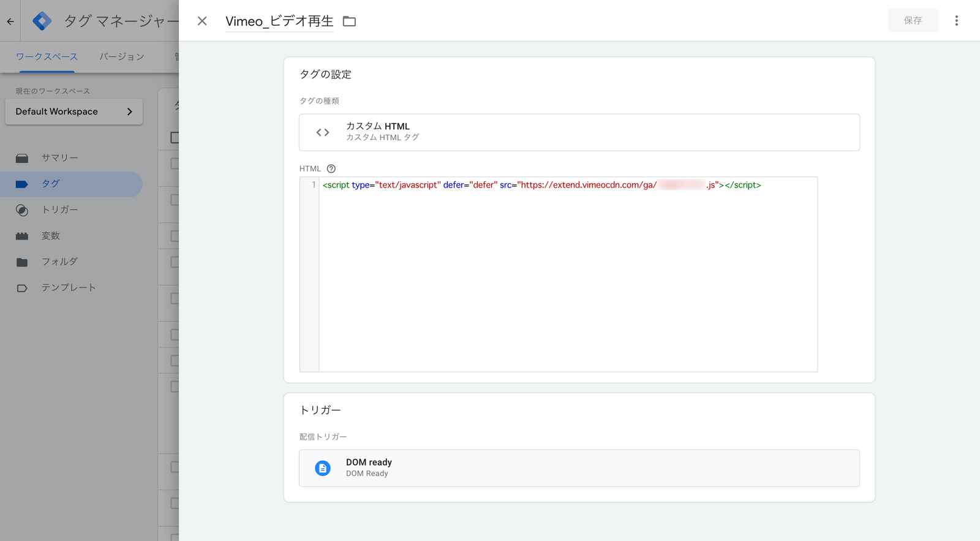Click the トリガー target circle icon
This screenshot has width=980, height=541.
[22, 210]
